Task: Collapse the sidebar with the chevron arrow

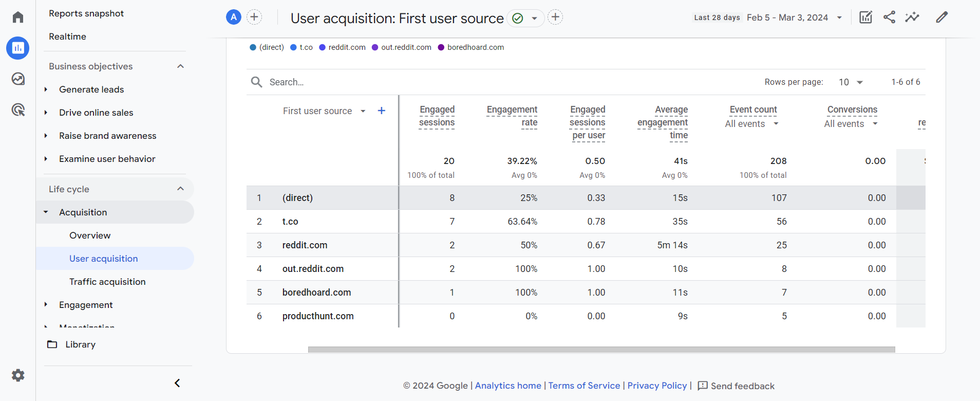Action: pyautogui.click(x=177, y=383)
